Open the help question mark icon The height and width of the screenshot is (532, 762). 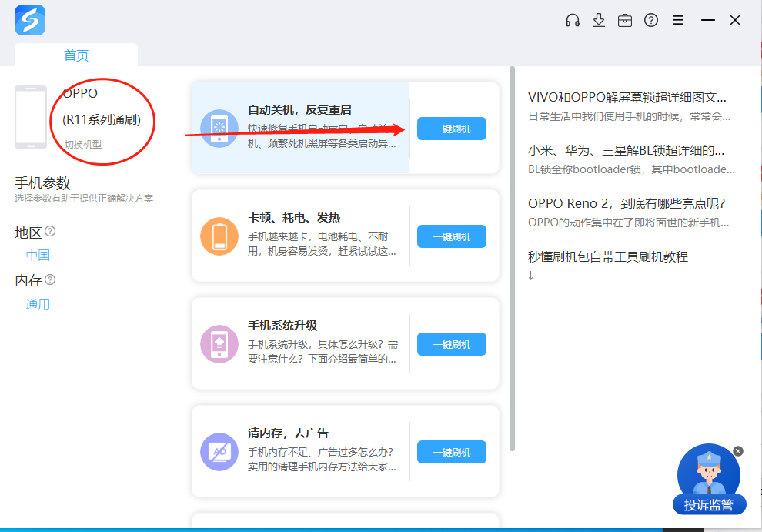tap(651, 20)
